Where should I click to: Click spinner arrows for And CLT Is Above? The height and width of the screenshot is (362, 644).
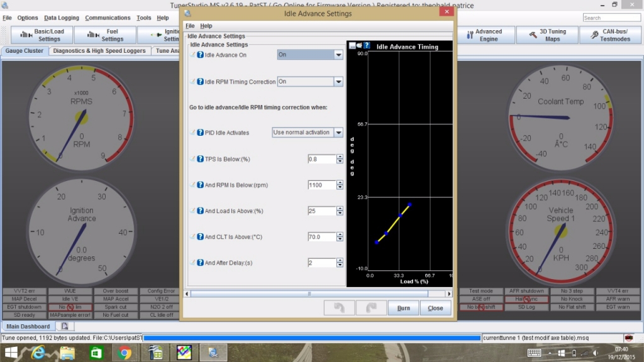click(340, 237)
